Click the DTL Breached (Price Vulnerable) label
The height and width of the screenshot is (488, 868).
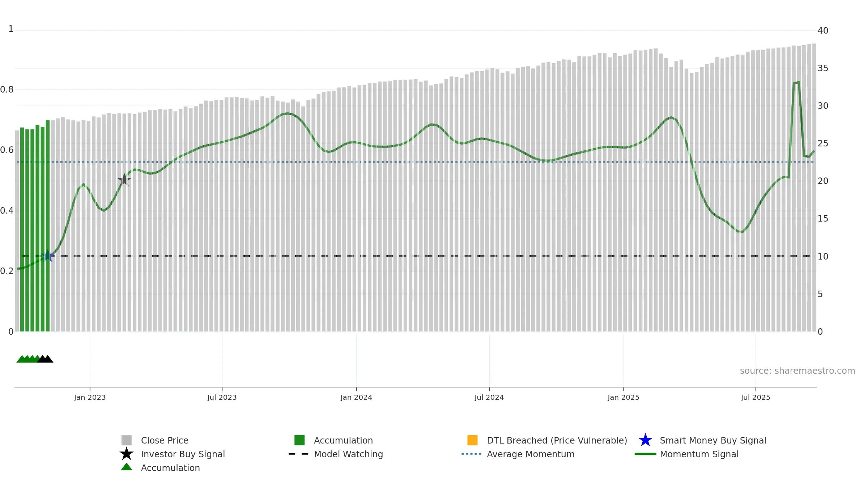tap(557, 440)
